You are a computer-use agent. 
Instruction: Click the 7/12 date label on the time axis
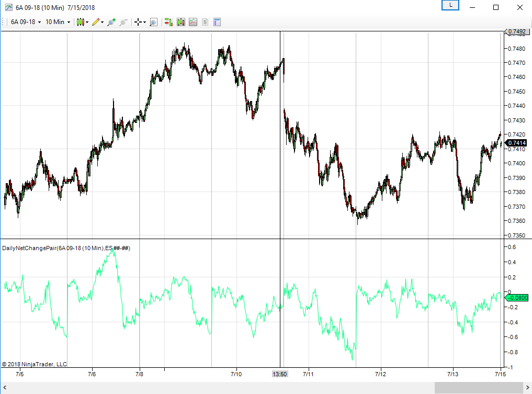click(380, 374)
